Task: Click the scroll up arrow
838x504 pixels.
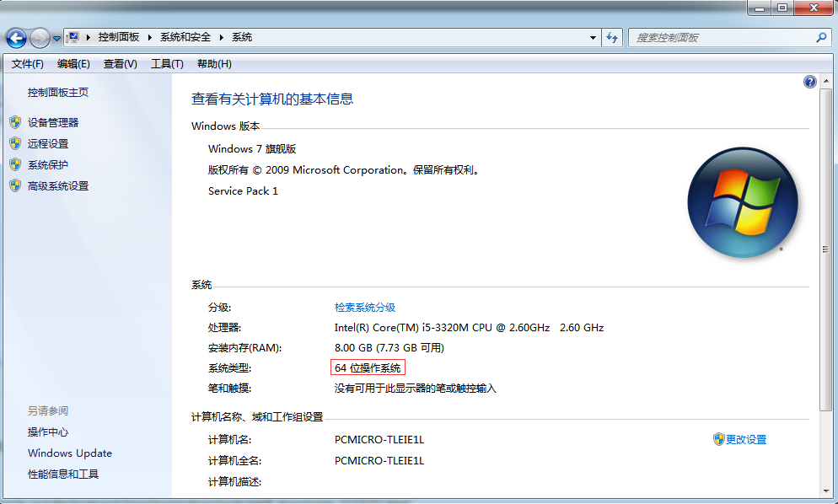Action: pos(826,81)
